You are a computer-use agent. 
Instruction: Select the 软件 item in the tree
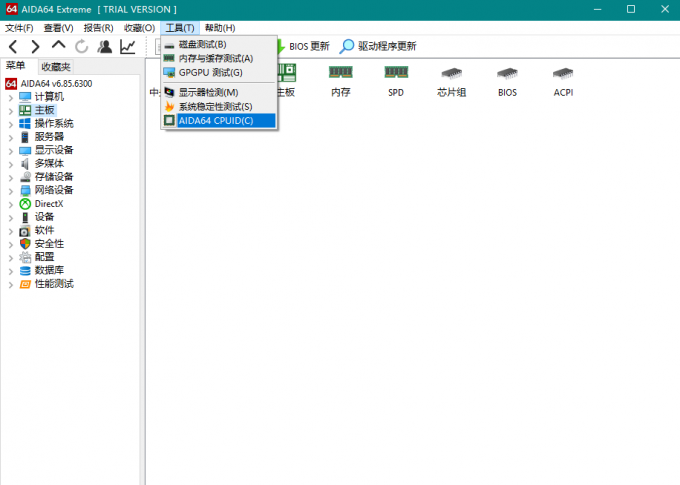click(37, 230)
